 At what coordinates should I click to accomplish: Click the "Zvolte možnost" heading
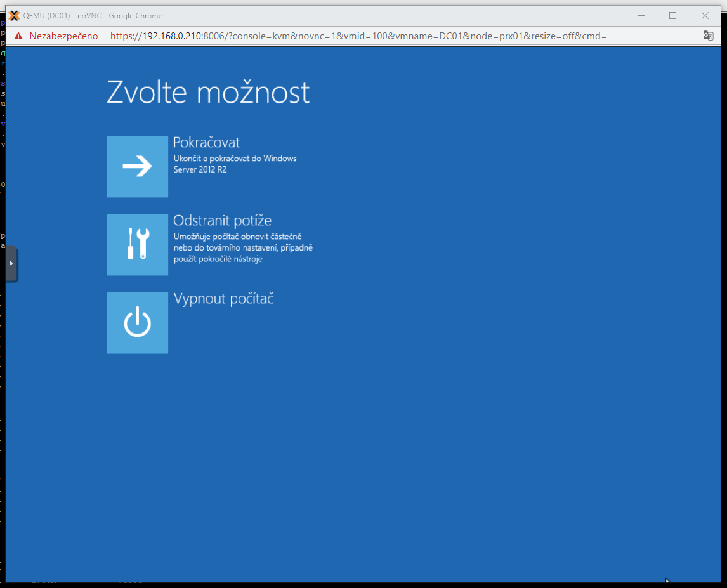208,93
